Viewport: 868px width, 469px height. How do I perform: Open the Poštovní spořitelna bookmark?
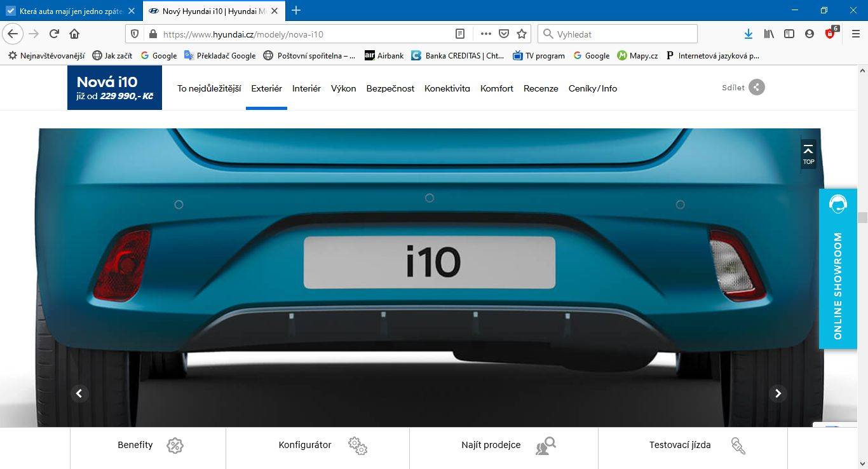[309, 55]
